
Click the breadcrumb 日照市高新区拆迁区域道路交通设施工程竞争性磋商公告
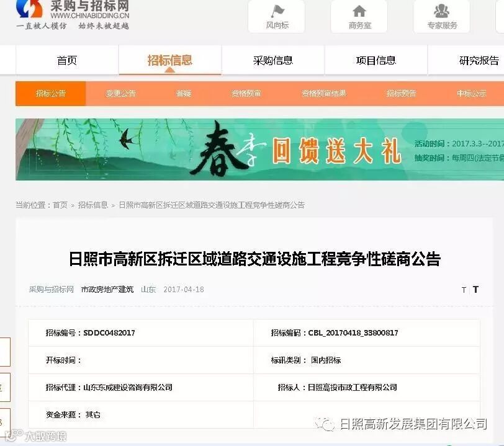[x=212, y=205]
